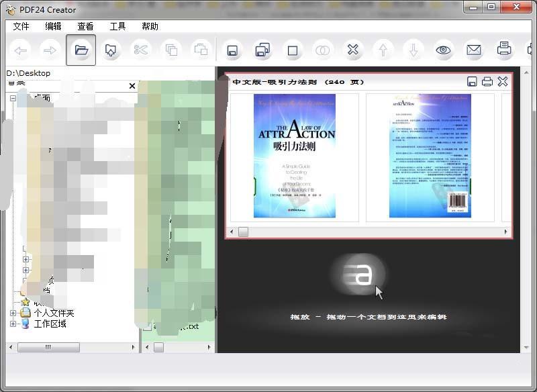Open the 工具 menu
Screen dimensions: 537x392
point(117,26)
